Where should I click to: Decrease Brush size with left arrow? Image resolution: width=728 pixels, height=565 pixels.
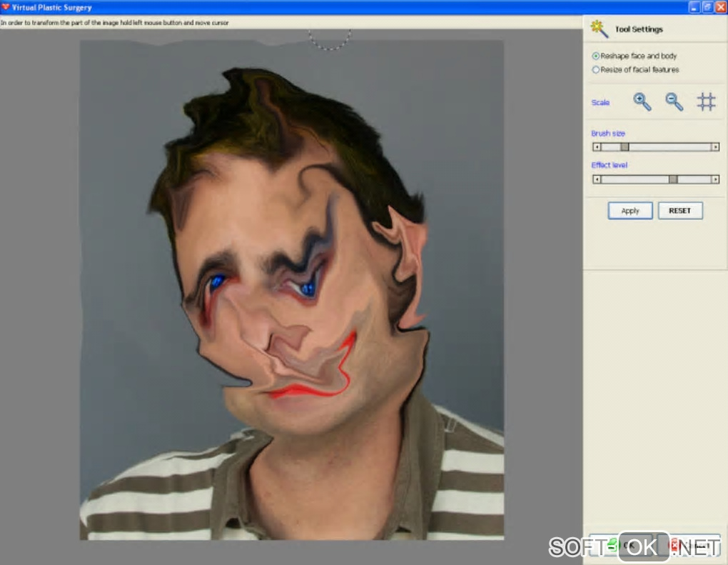(x=597, y=147)
